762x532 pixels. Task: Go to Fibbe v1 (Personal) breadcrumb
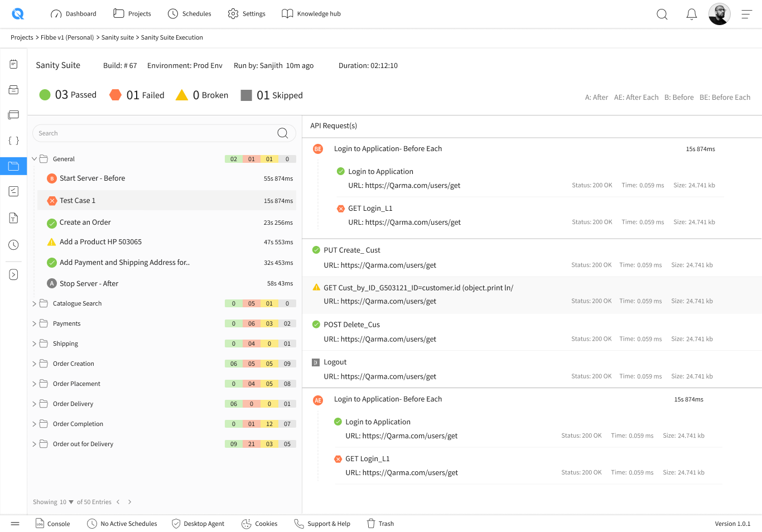(x=67, y=37)
